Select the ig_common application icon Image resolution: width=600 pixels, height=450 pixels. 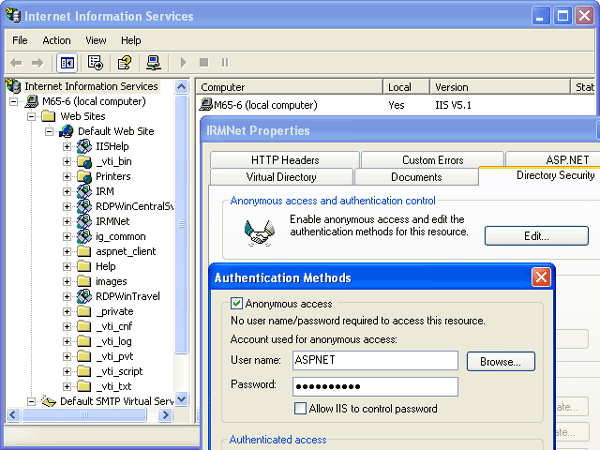pos(84,236)
